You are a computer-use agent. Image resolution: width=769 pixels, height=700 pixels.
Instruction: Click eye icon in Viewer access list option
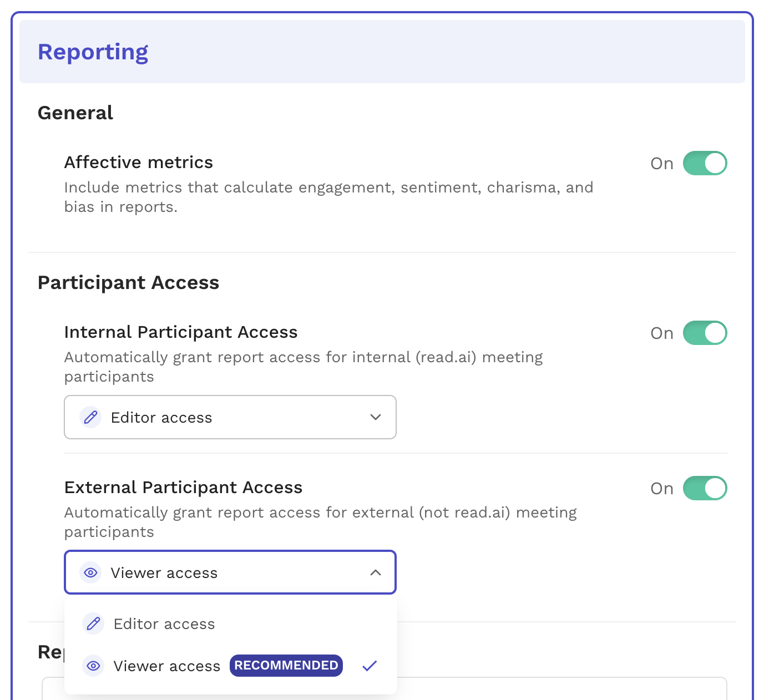pos(93,666)
